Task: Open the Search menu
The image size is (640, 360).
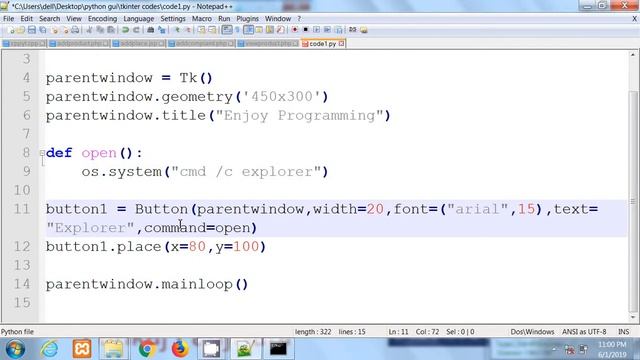Action: (49, 19)
